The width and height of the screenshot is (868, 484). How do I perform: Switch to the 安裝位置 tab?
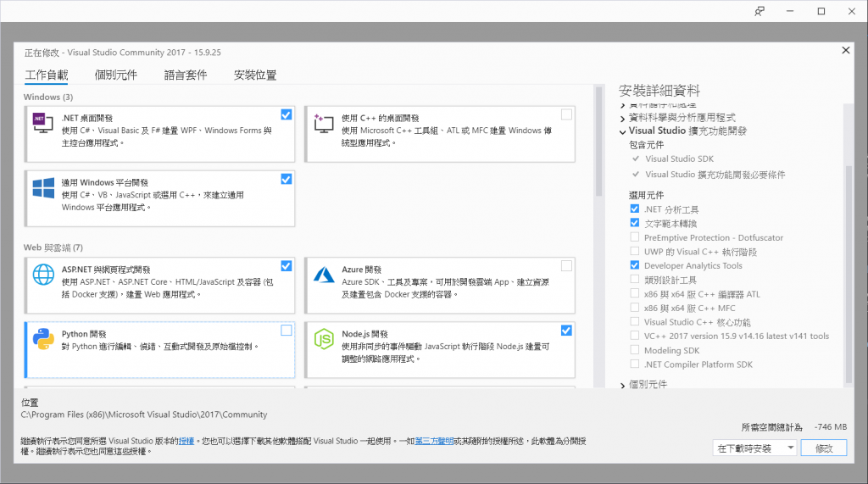click(255, 75)
